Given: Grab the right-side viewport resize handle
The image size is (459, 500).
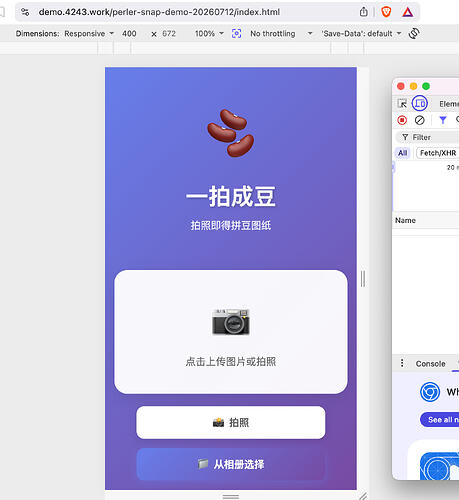Looking at the screenshot, I should tap(363, 279).
